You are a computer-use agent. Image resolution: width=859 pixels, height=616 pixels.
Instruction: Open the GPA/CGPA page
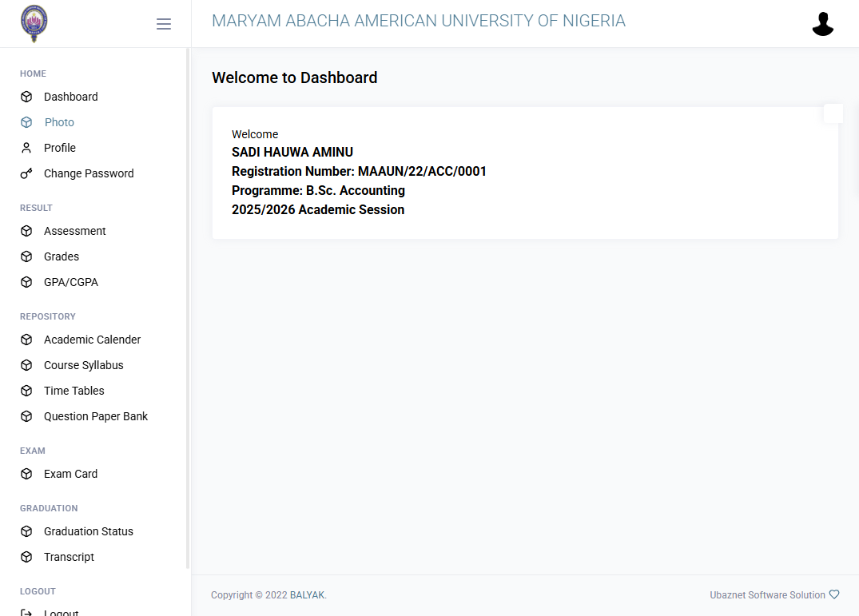[x=70, y=283]
